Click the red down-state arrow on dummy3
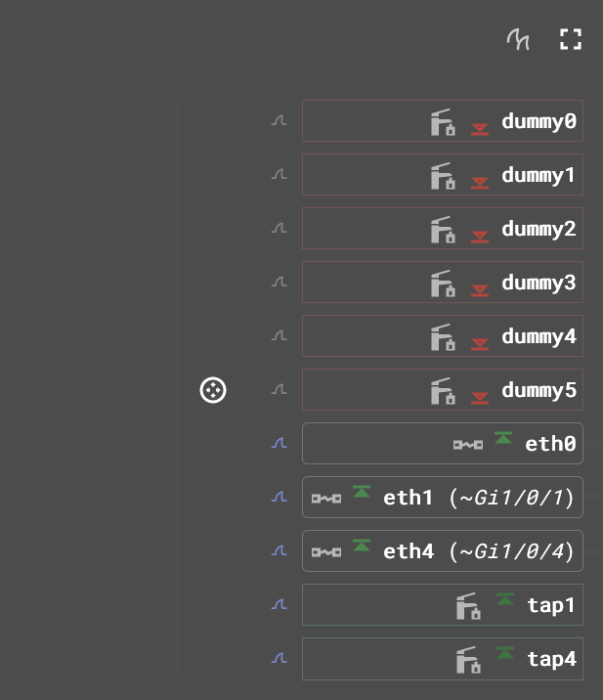Screen dimensions: 603x700 [x=480, y=290]
